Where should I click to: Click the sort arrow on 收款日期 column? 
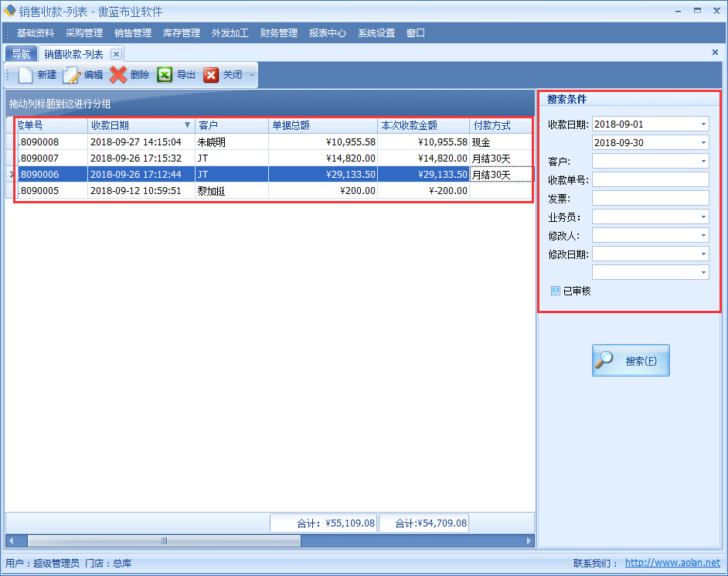coord(187,125)
